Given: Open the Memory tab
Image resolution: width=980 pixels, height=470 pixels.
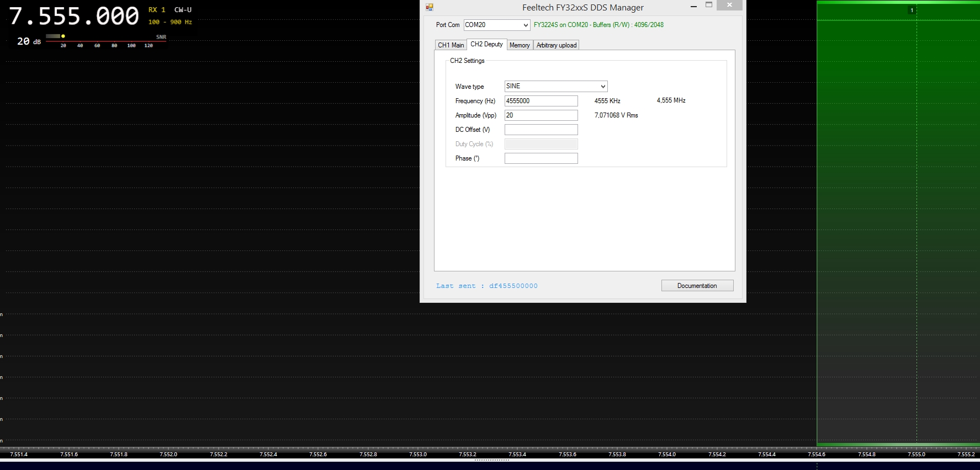Looking at the screenshot, I should pos(520,45).
